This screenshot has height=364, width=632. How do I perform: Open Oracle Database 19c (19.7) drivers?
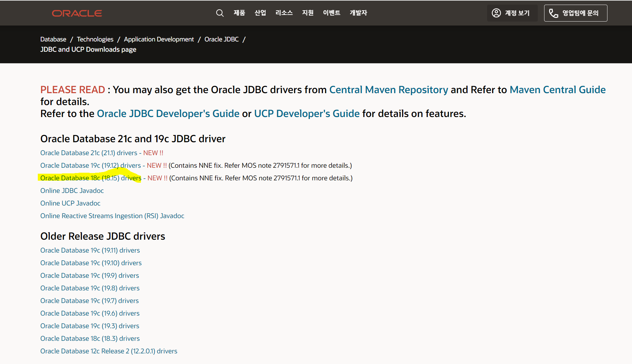click(90, 301)
